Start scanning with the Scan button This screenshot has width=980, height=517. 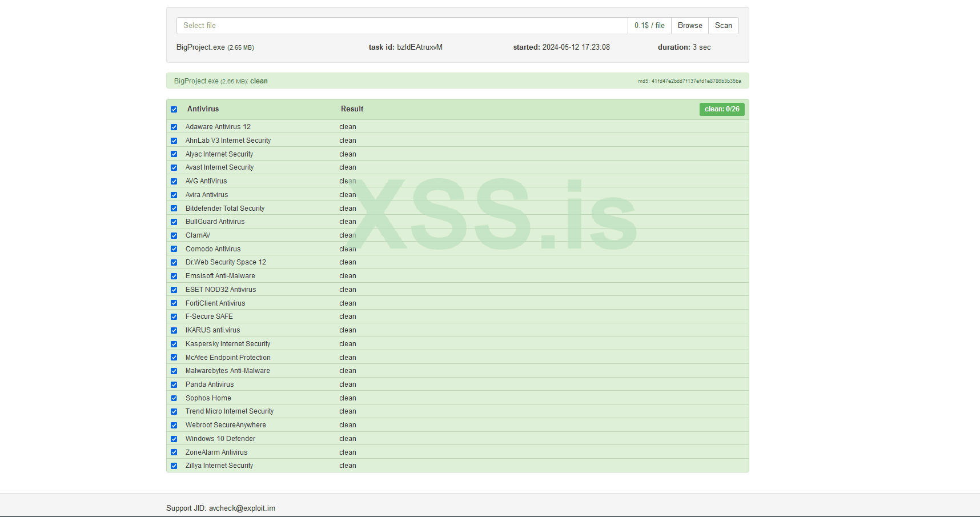point(724,26)
